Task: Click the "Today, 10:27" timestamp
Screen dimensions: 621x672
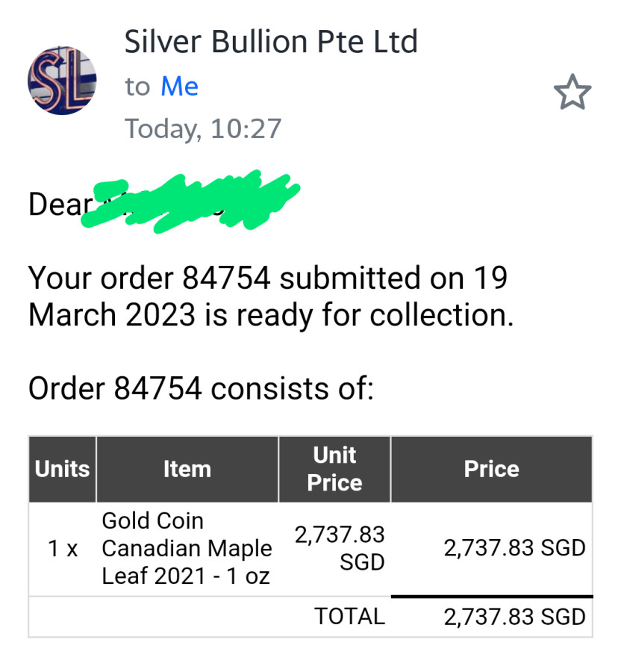Action: [202, 128]
